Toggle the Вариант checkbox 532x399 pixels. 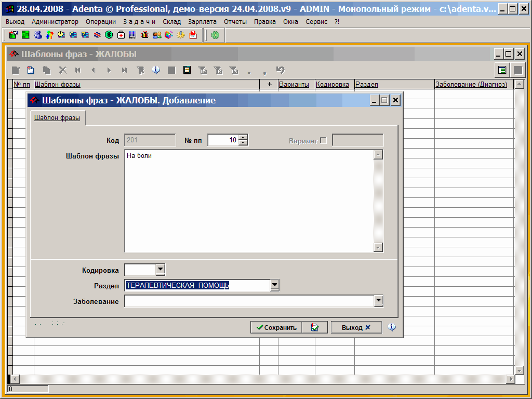click(x=324, y=140)
